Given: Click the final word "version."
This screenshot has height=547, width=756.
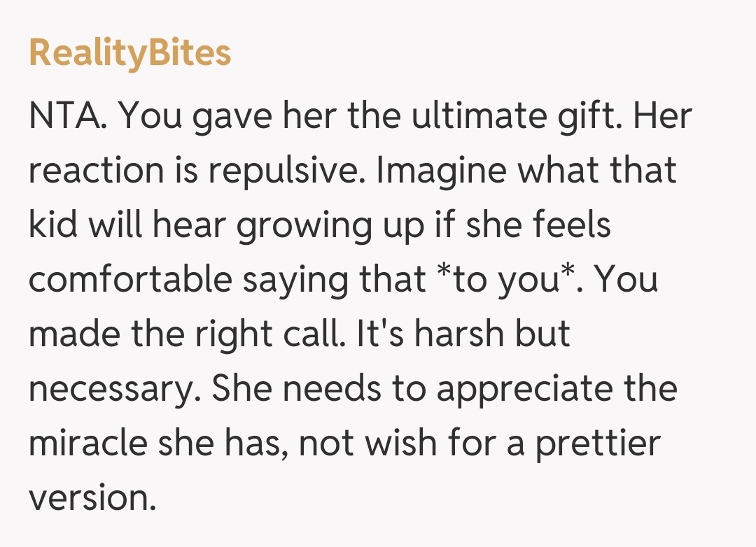Looking at the screenshot, I should tap(92, 498).
